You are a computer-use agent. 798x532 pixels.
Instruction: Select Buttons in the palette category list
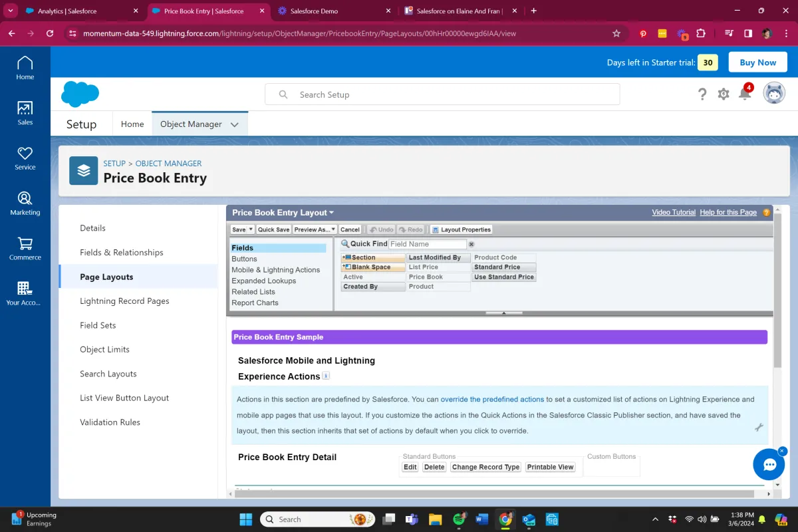click(x=244, y=259)
